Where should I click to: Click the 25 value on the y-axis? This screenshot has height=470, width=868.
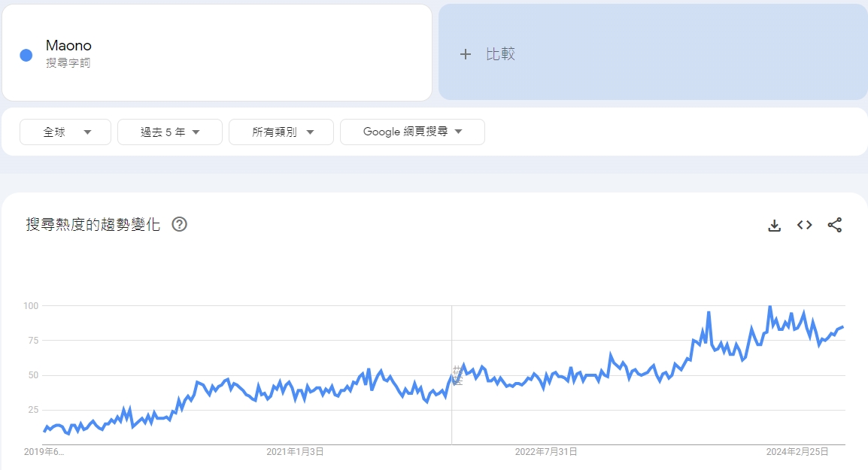33,410
